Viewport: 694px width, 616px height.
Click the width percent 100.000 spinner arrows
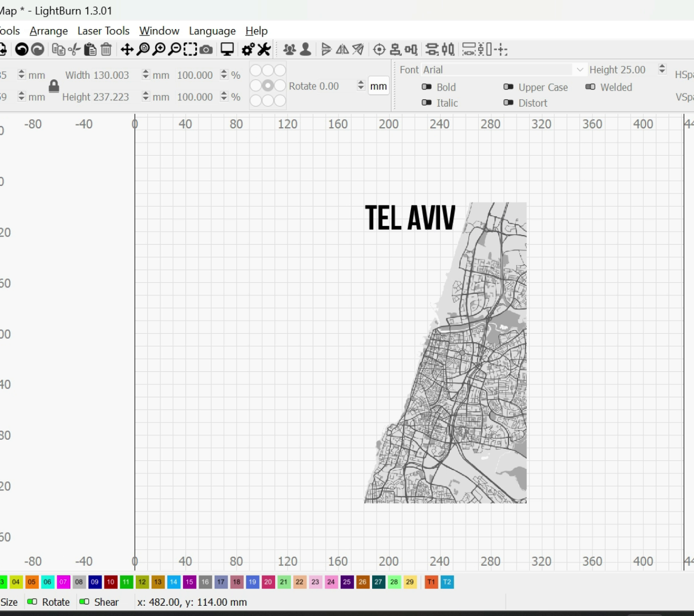pos(224,75)
